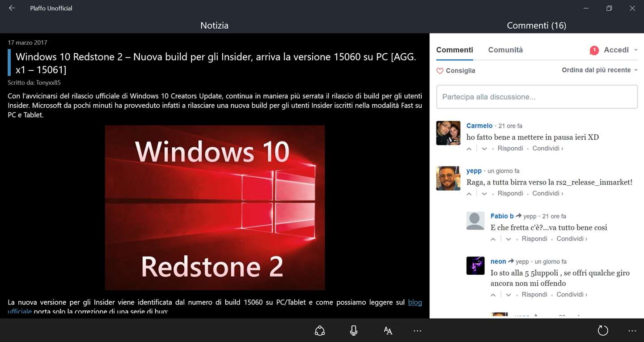Reply to yepp's rs2_release comment

coord(510,193)
